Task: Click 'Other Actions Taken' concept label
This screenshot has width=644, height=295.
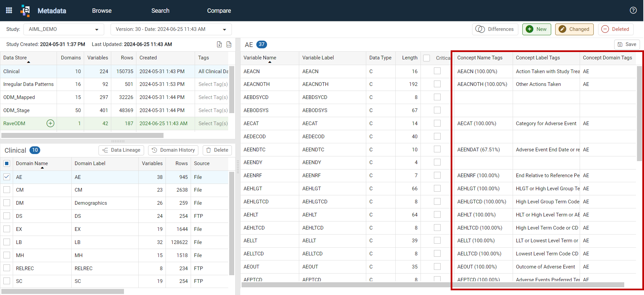Action: pos(538,84)
